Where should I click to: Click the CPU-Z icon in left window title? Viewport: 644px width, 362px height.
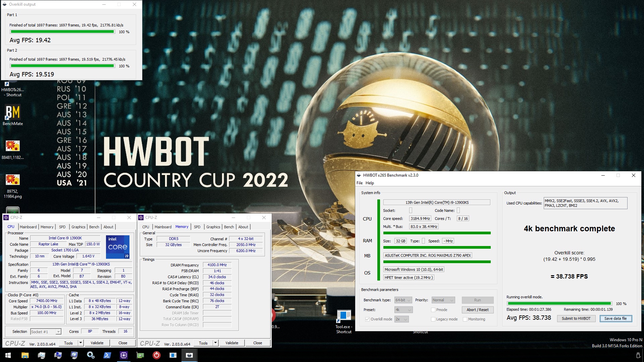pos(6,218)
